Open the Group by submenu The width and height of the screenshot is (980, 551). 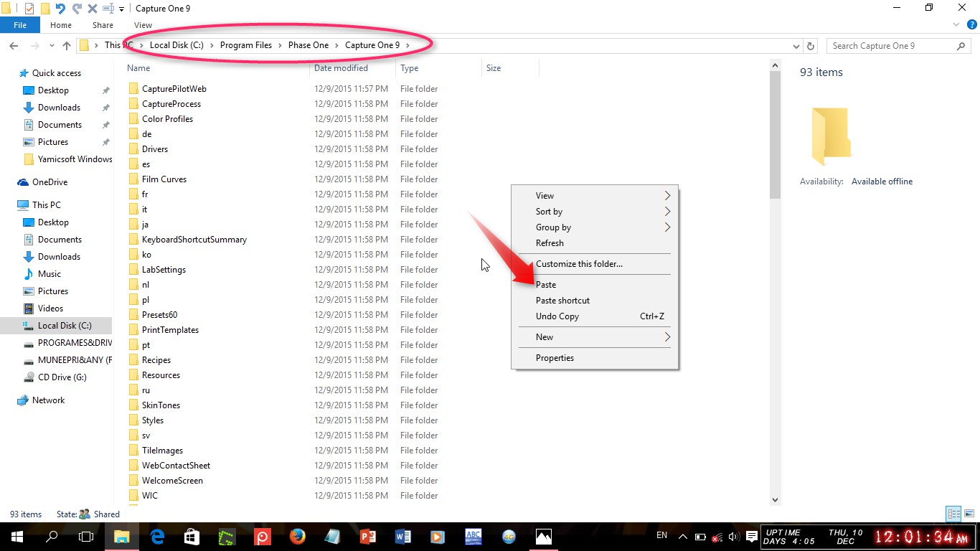point(595,227)
